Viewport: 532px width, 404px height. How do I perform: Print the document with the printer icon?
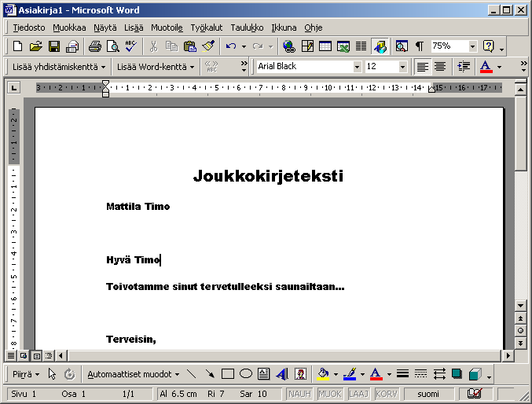tap(95, 46)
